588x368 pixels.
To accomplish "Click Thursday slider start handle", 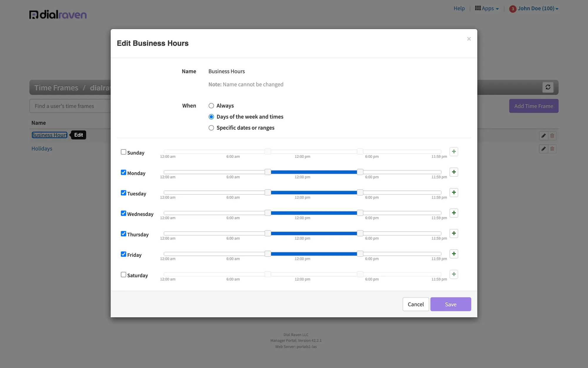I will (x=268, y=233).
